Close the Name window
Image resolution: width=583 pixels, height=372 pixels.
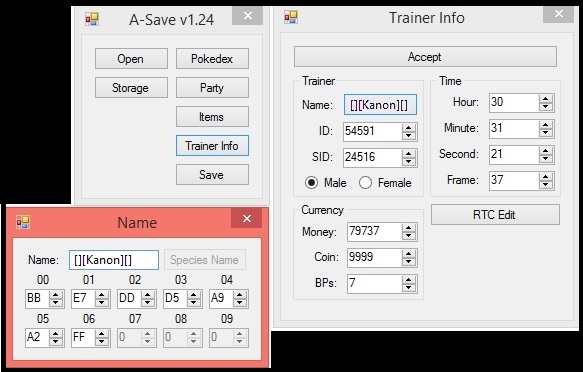coord(247,218)
